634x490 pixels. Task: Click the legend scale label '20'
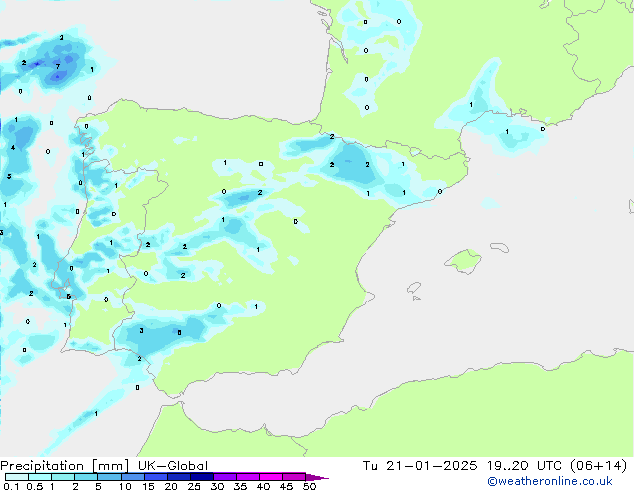click(171, 486)
